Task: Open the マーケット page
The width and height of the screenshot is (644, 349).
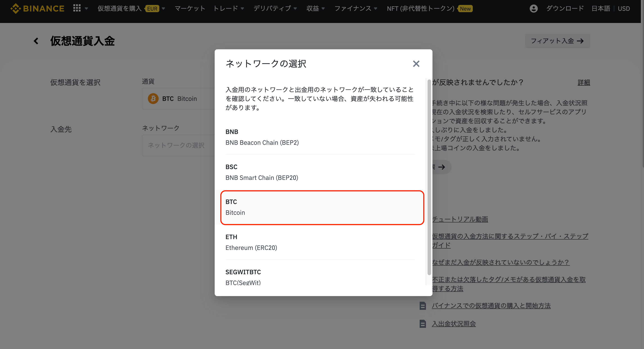Action: click(190, 9)
